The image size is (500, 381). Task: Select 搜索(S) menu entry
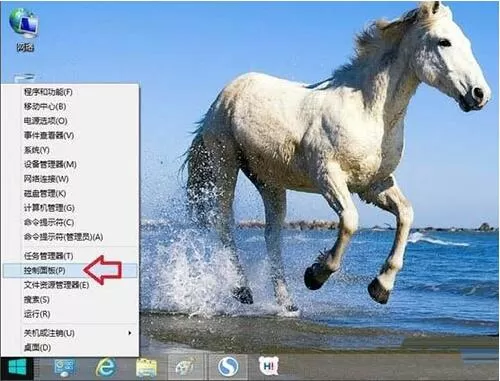(71, 300)
